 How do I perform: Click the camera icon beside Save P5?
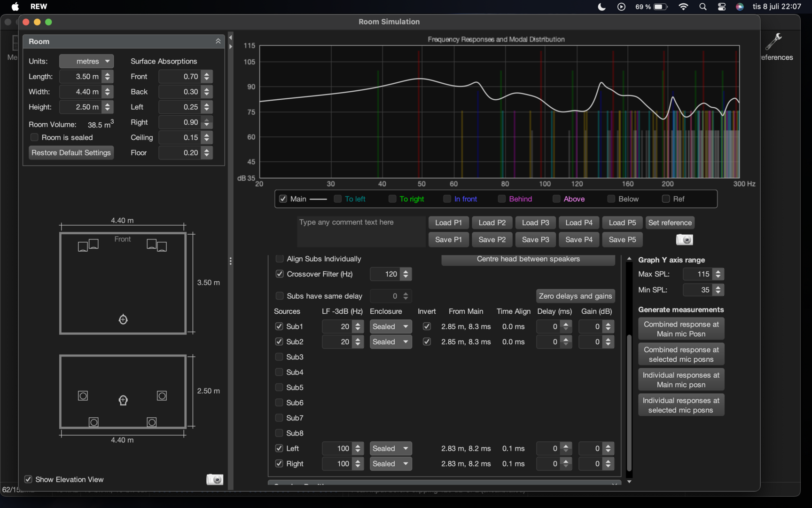point(684,240)
